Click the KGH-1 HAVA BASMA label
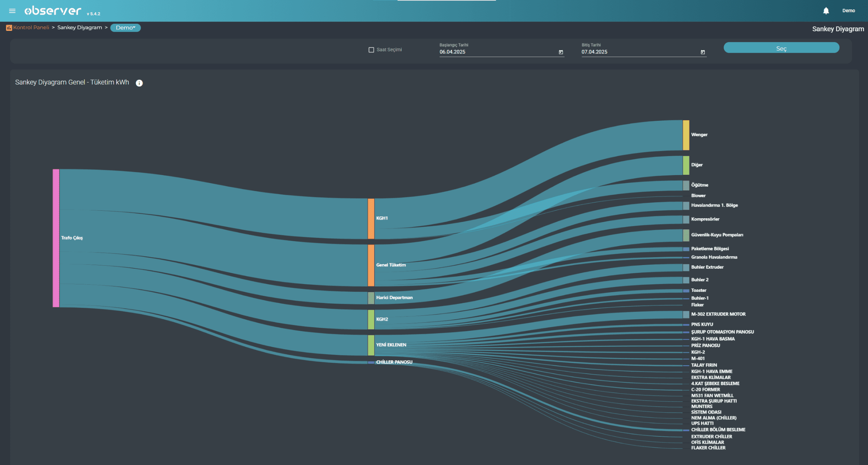 tap(713, 339)
